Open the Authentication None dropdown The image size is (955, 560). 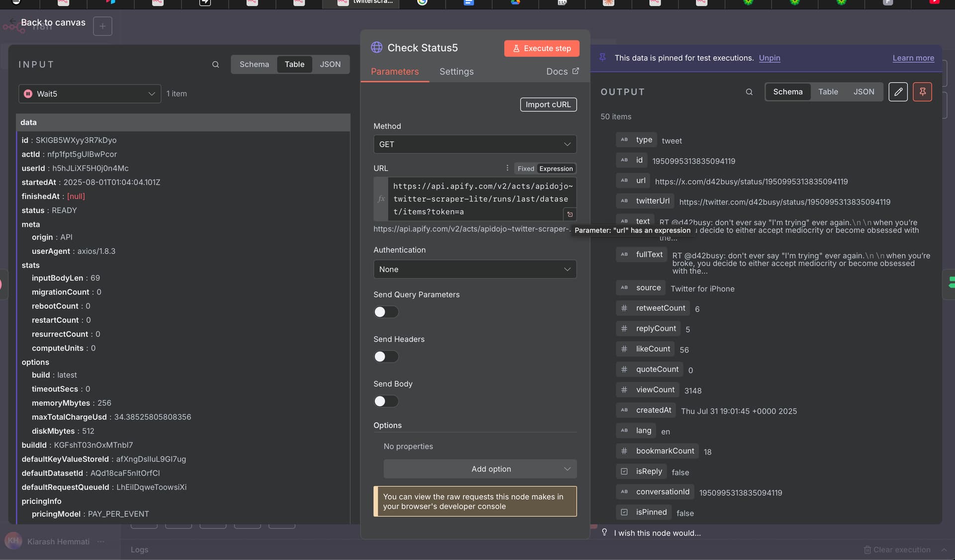(x=475, y=269)
